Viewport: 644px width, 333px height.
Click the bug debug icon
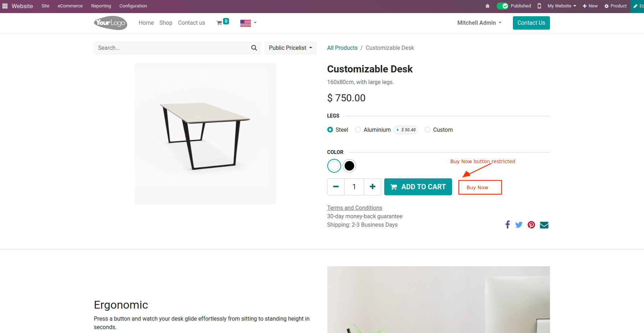coord(488,6)
